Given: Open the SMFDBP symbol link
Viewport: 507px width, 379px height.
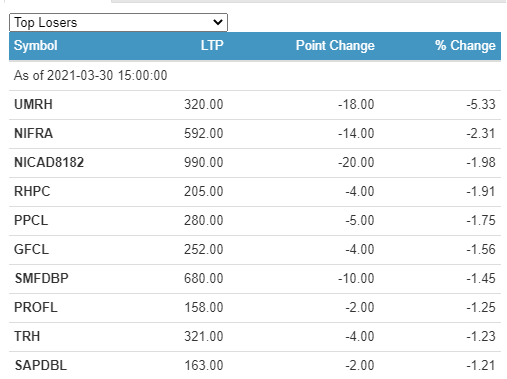Looking at the screenshot, I should [x=42, y=279].
